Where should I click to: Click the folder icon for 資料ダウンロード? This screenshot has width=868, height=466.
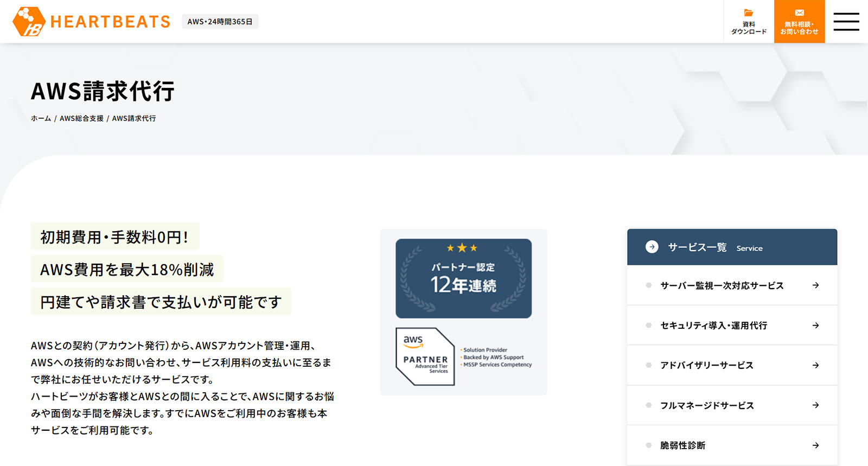[749, 12]
